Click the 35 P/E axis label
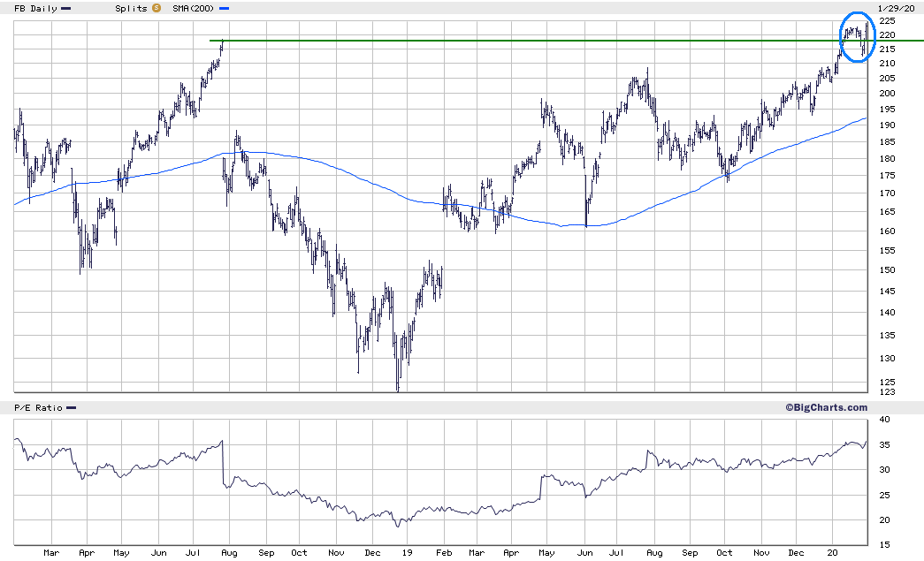This screenshot has height=561, width=924. [884, 445]
